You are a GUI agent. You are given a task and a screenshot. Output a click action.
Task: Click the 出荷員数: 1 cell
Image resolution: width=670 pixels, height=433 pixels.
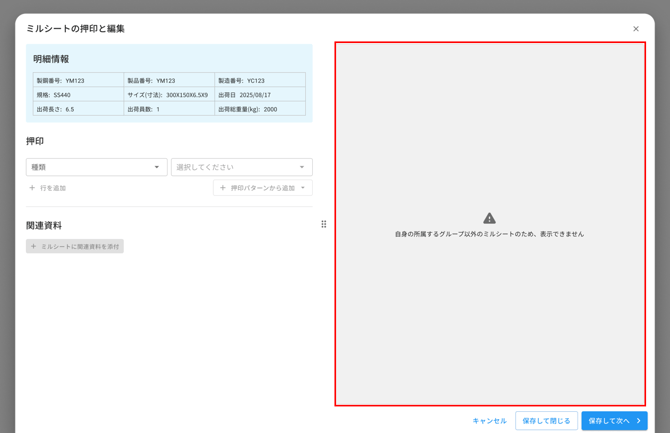point(169,109)
